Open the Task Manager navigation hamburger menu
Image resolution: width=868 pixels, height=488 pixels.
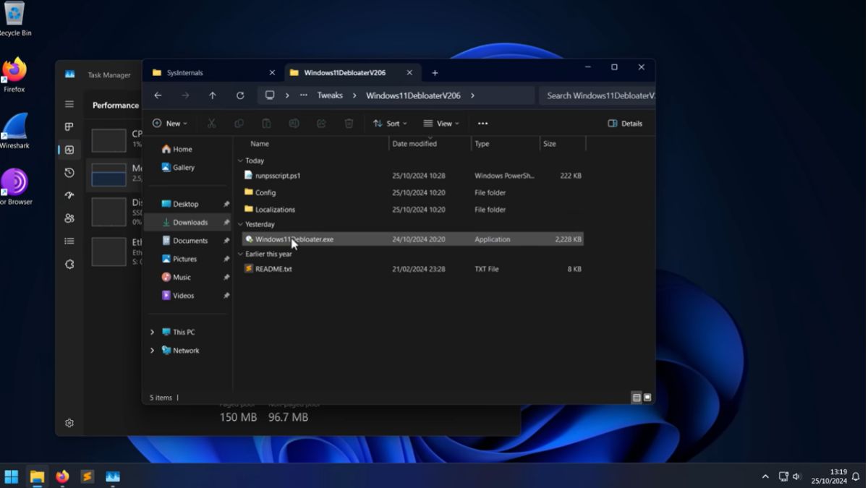[x=69, y=103]
